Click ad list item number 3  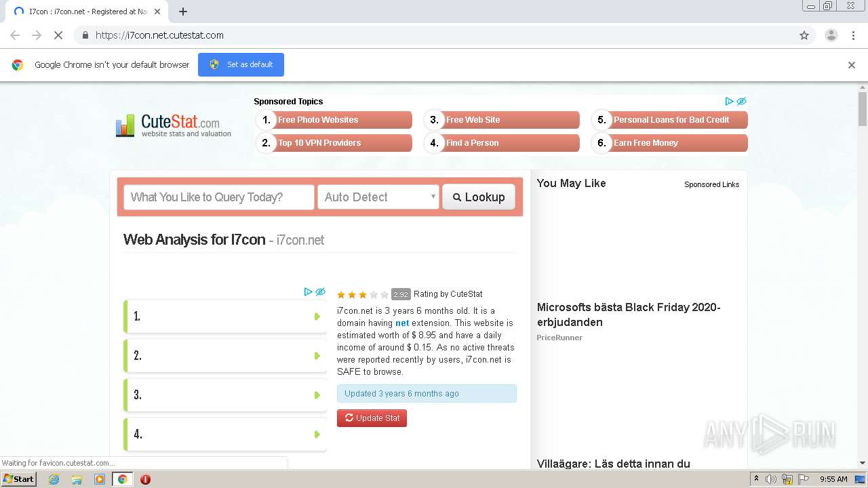coord(225,395)
